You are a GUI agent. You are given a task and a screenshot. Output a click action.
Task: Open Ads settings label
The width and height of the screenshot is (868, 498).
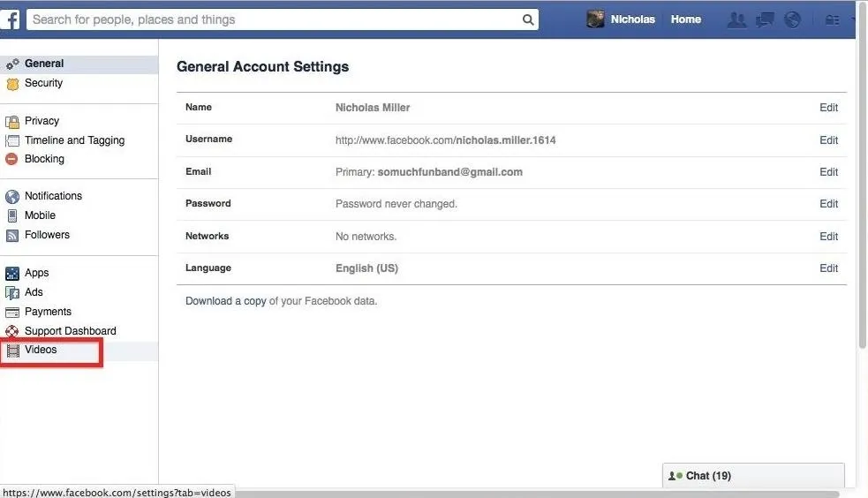[34, 292]
